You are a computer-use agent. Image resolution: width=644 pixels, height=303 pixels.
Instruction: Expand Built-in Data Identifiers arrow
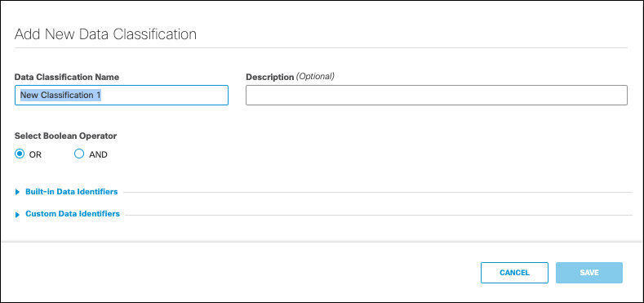point(17,192)
